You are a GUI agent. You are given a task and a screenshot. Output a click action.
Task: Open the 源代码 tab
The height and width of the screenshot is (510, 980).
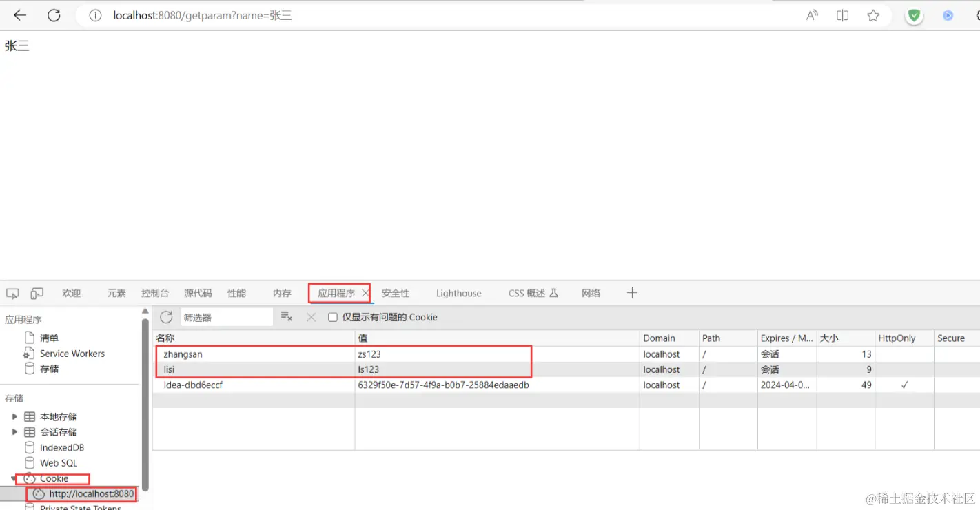[x=198, y=293]
